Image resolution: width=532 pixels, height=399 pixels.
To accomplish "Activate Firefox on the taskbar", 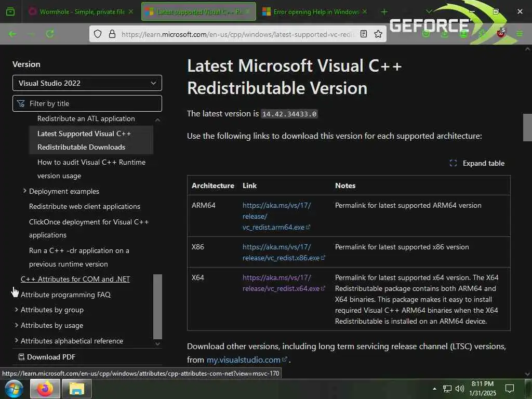I will pos(45,389).
